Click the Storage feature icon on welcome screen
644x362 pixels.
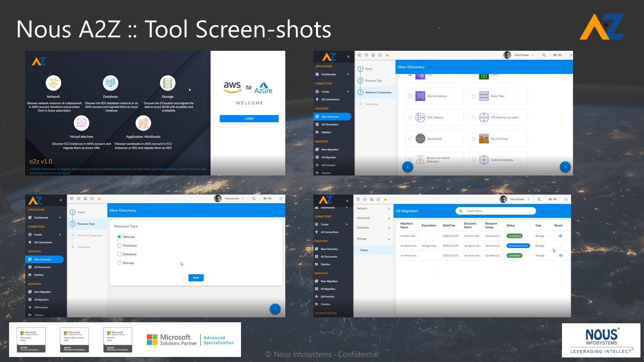(x=168, y=83)
